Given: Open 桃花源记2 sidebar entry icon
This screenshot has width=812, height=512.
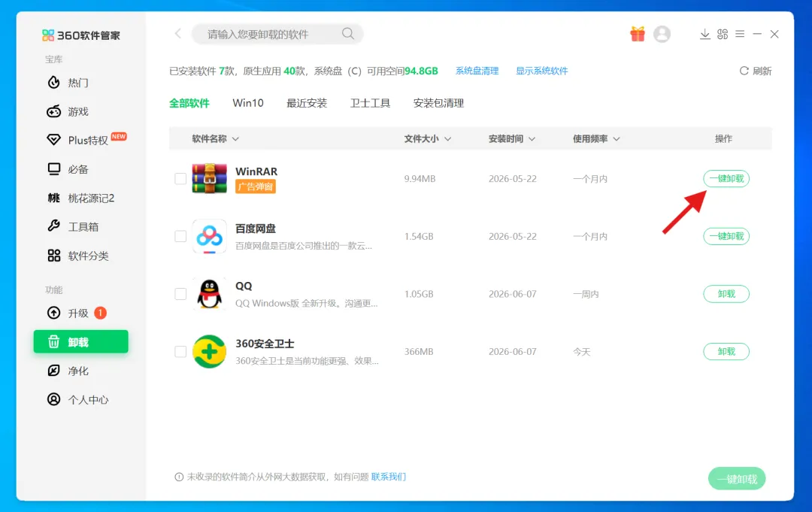Looking at the screenshot, I should pos(54,198).
